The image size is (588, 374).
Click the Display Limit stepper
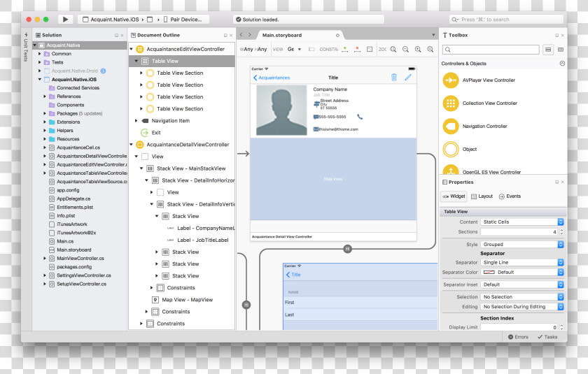click(x=561, y=327)
